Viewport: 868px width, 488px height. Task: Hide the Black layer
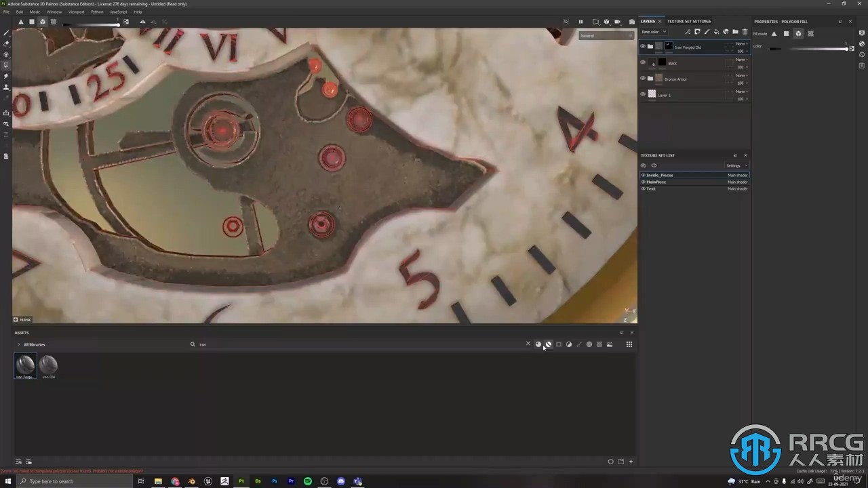643,62
